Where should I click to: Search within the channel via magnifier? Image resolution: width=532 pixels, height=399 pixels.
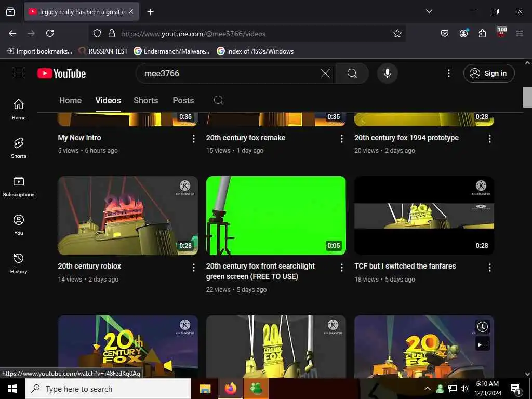pos(219,100)
